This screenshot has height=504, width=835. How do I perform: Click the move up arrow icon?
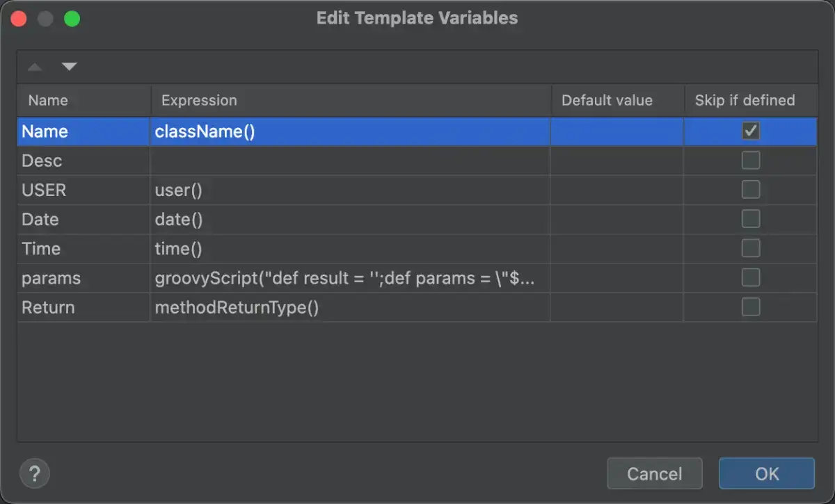coord(35,67)
